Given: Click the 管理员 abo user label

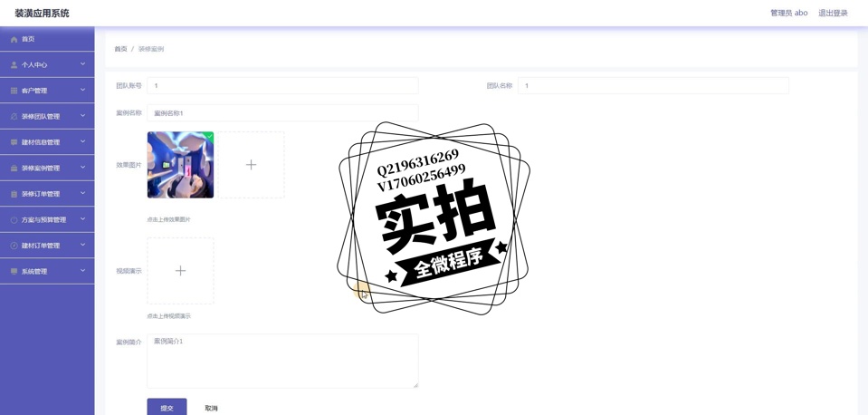Looking at the screenshot, I should tap(788, 13).
